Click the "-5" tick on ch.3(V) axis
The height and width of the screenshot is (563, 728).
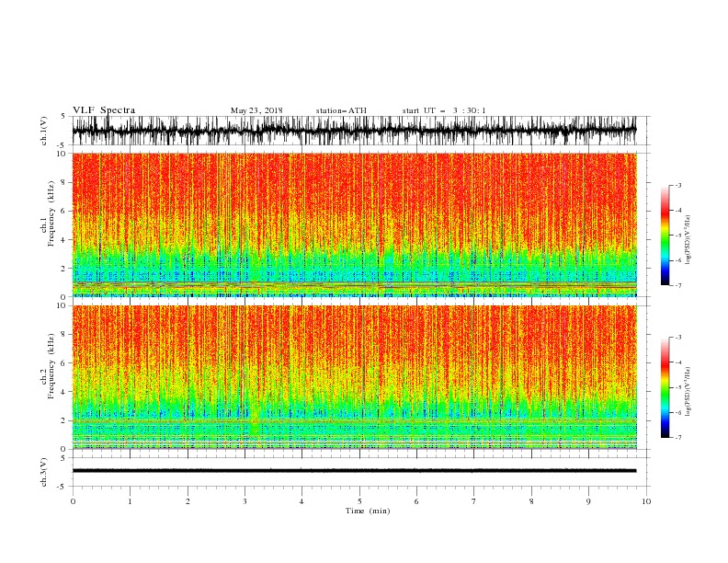click(x=63, y=487)
